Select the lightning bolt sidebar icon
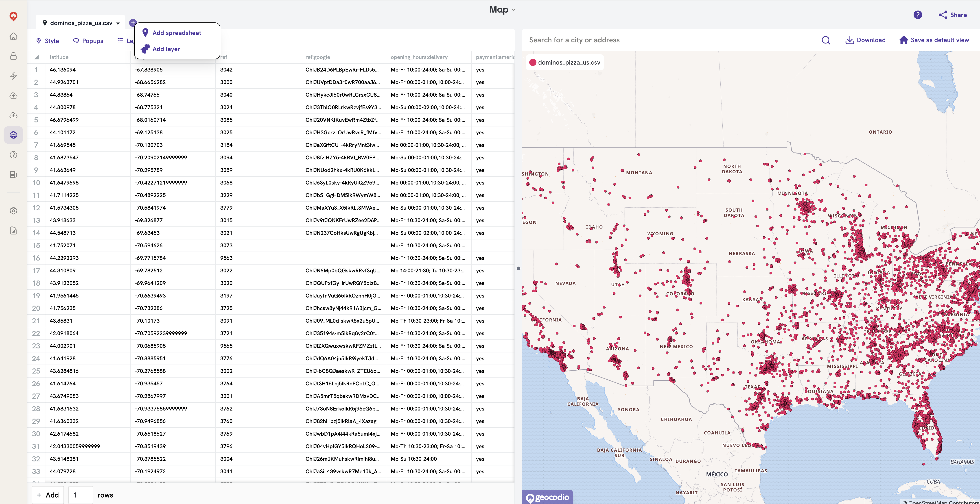980x504 pixels. click(x=13, y=76)
